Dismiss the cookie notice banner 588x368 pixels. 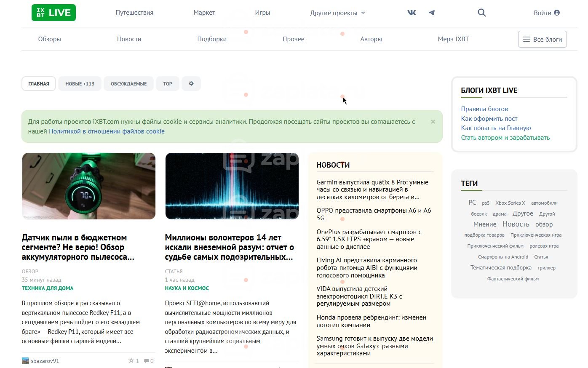click(x=433, y=122)
